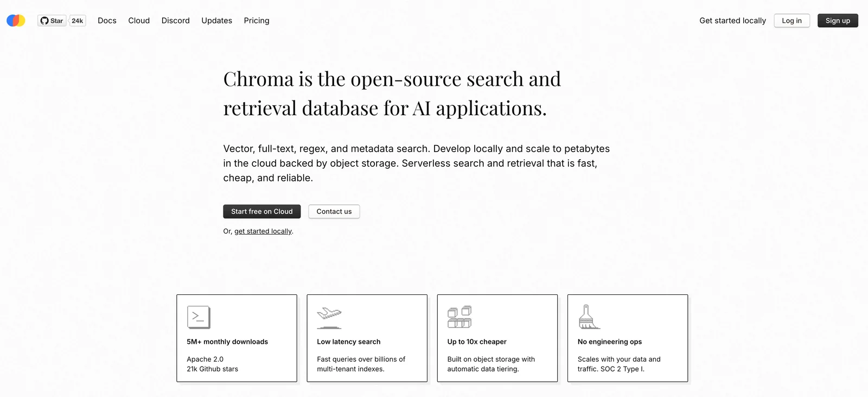This screenshot has width=868, height=397.
Task: Click the Contact us button
Action: point(334,211)
